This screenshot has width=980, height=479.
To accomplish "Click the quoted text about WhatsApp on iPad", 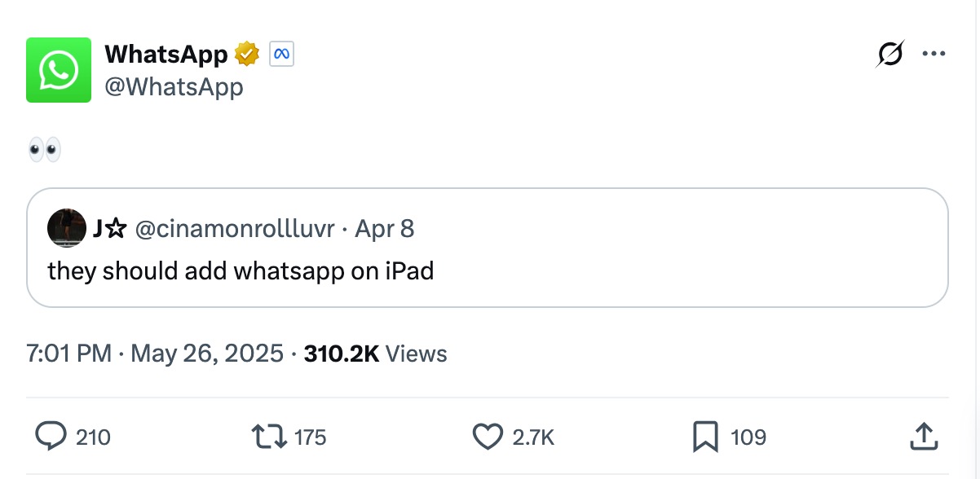I will click(242, 270).
